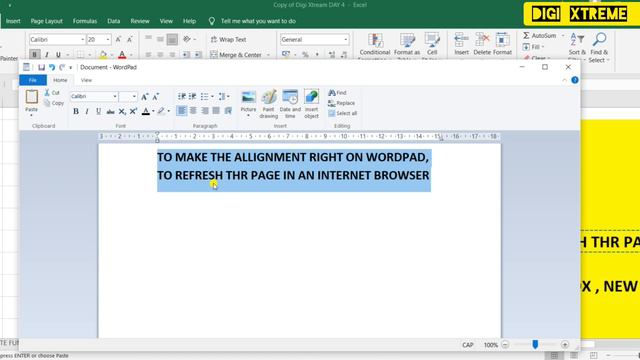Click the Copy button in WordPad
Image resolution: width=640 pixels, height=360 pixels.
54,103
